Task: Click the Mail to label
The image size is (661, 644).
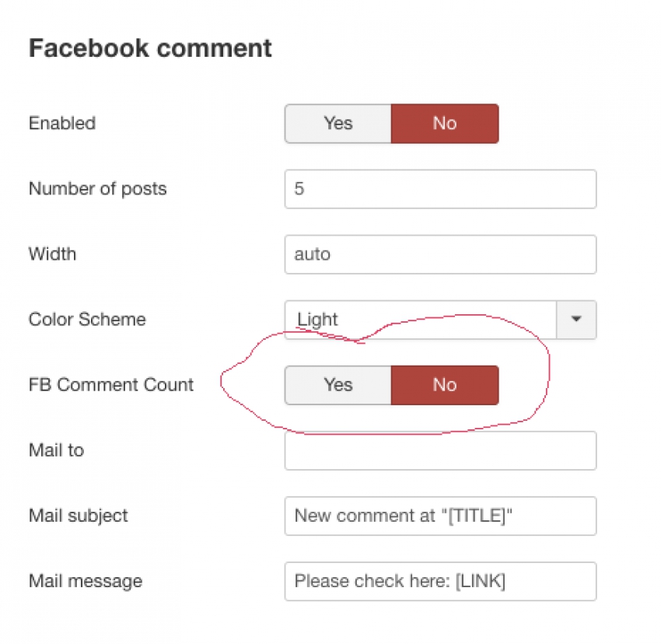Action: pos(57,450)
